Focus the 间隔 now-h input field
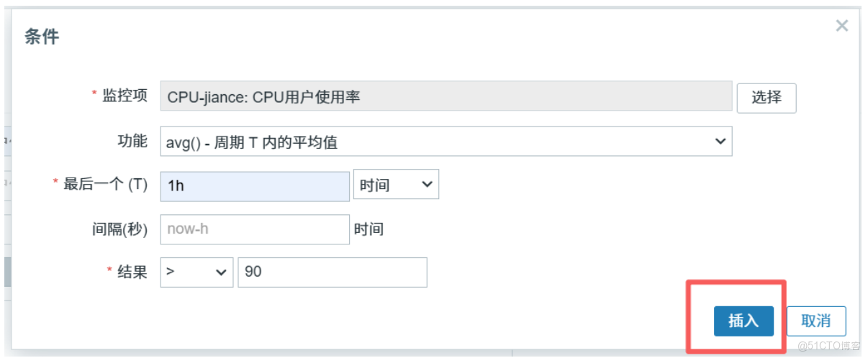 coord(255,229)
